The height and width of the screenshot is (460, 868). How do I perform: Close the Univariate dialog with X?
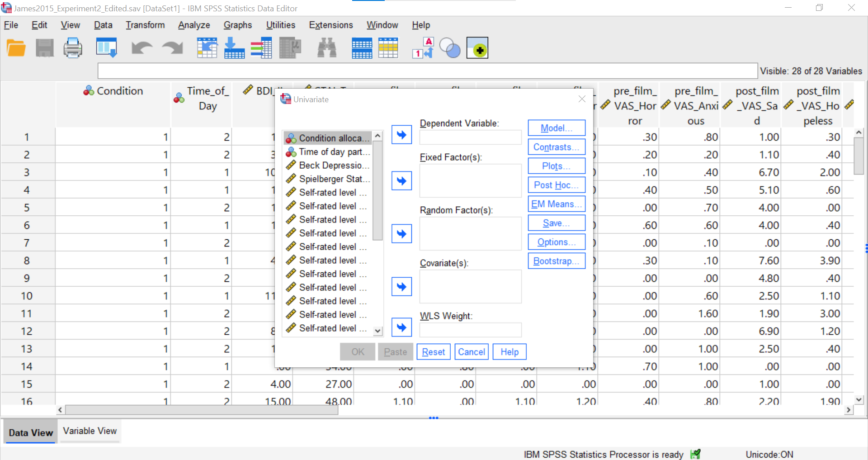coord(582,99)
